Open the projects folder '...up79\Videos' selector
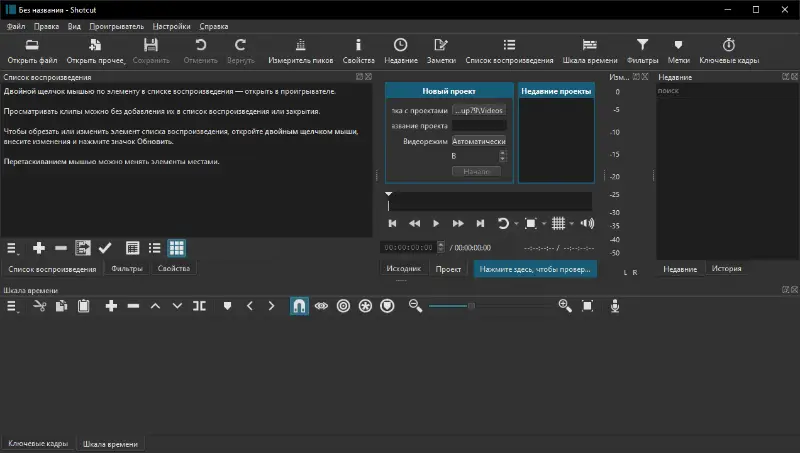This screenshot has height=453, width=800. (x=479, y=110)
